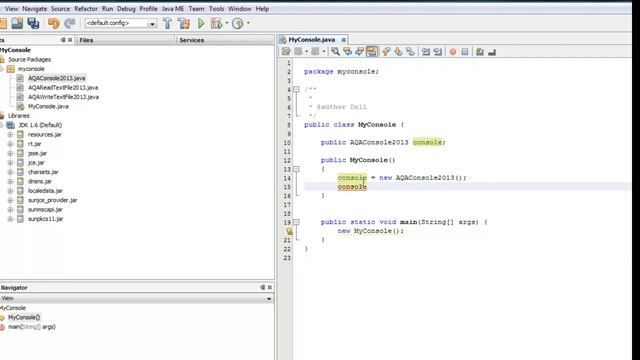Minimize the Navigator panel
The height and width of the screenshot is (360, 640).
coord(262,287)
